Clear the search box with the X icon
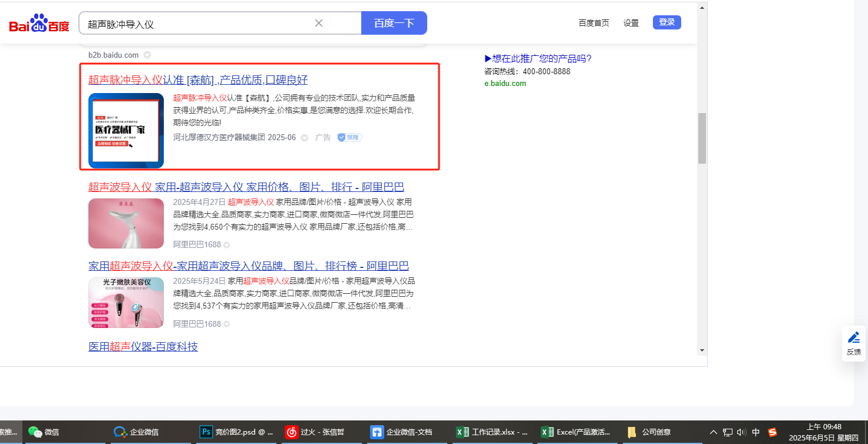868x444 pixels. tap(319, 23)
